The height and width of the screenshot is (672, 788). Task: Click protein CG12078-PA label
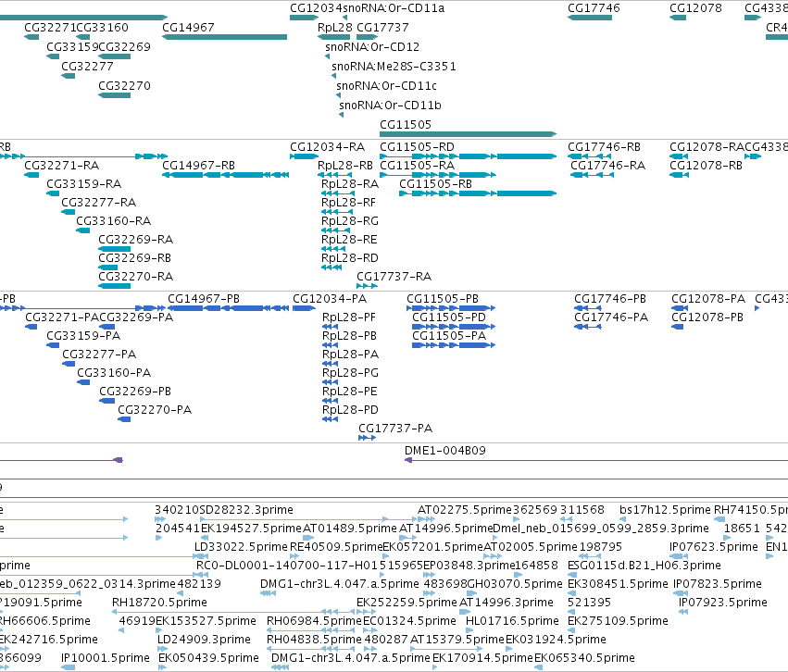708,299
